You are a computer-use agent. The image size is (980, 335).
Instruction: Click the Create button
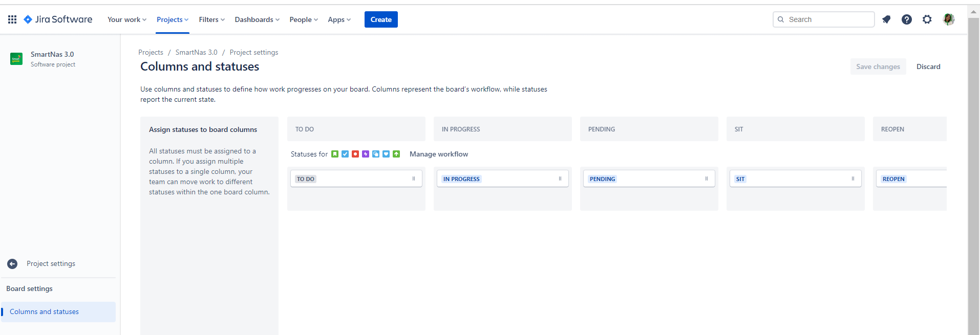coord(381,19)
